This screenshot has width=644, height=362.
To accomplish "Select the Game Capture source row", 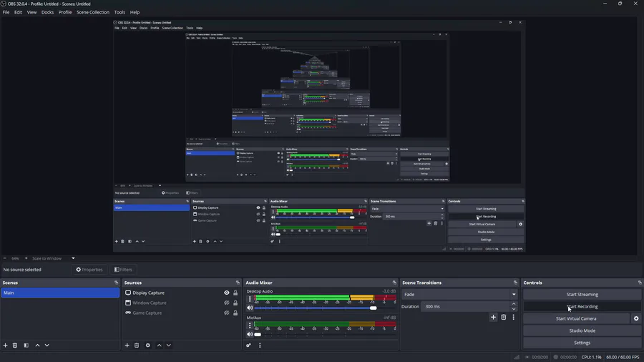I will click(182, 313).
